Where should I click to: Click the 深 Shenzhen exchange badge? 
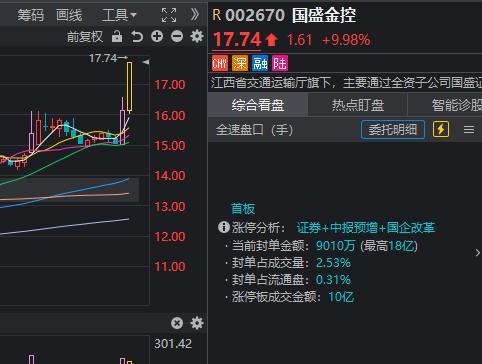(x=240, y=63)
